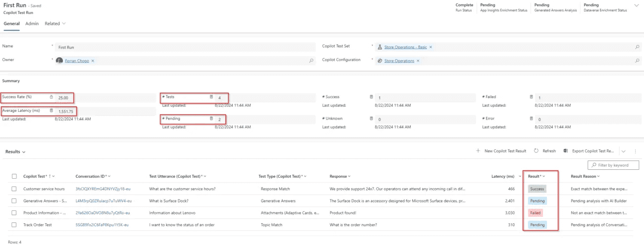Open the vertical more-commands menu in Results
Image resolution: width=644 pixels, height=245 pixels.
(x=635, y=151)
